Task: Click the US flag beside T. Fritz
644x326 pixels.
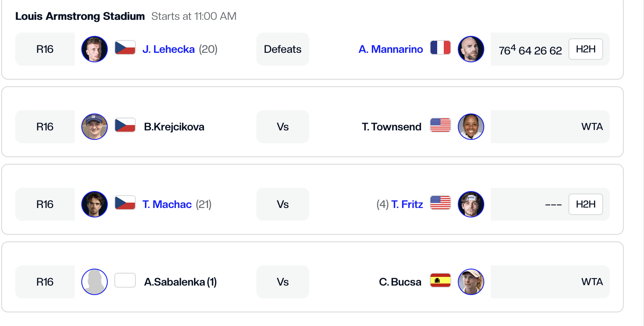Action: pyautogui.click(x=440, y=203)
